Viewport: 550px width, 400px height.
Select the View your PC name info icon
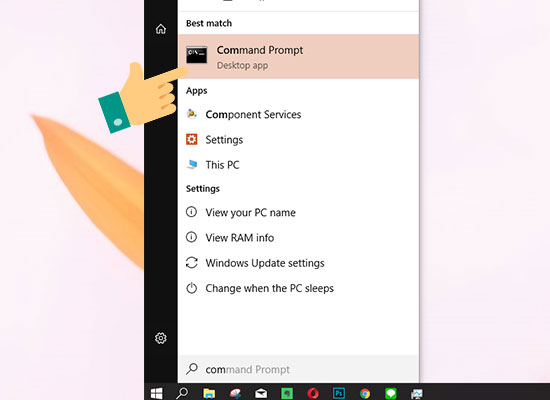(191, 212)
